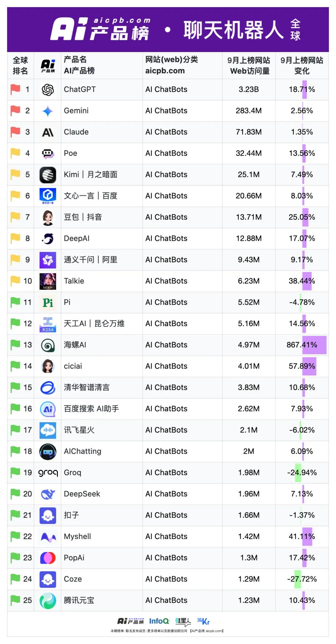Screen dimensions: 336x644
Task: Click the Gemini star logo
Action: click(x=48, y=111)
